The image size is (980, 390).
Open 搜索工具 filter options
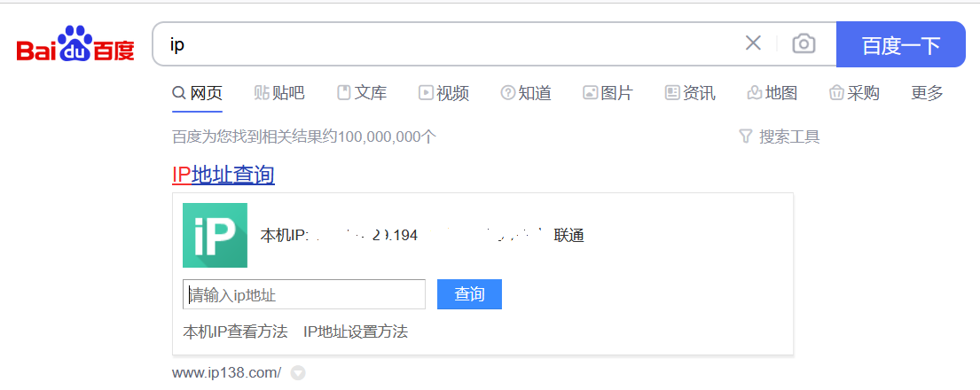click(779, 136)
